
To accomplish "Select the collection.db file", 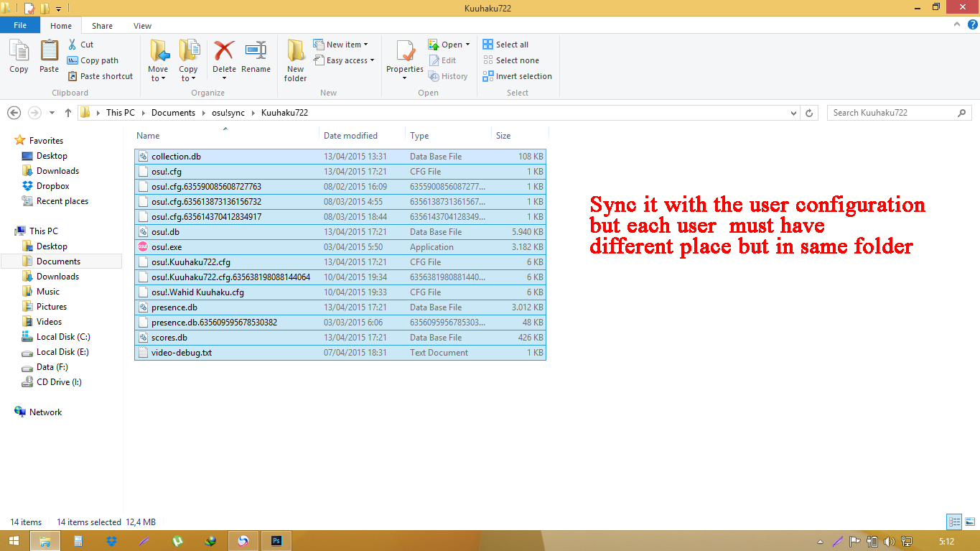I will point(340,157).
